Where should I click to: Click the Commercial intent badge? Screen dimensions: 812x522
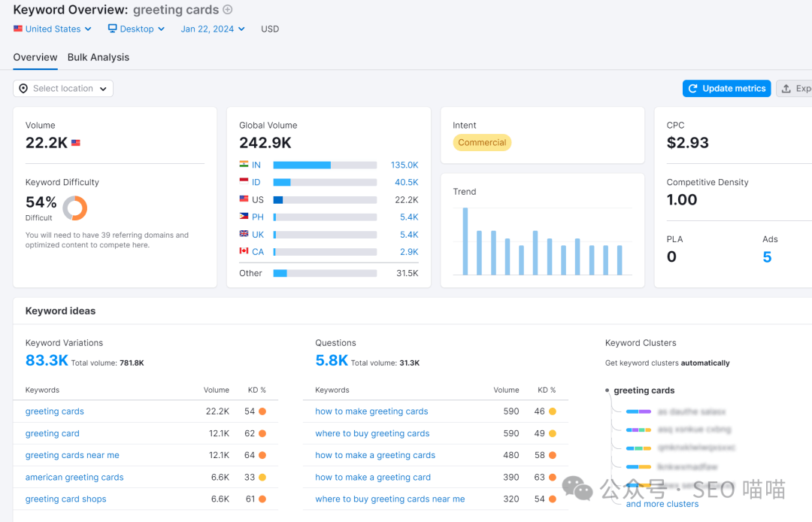482,142
